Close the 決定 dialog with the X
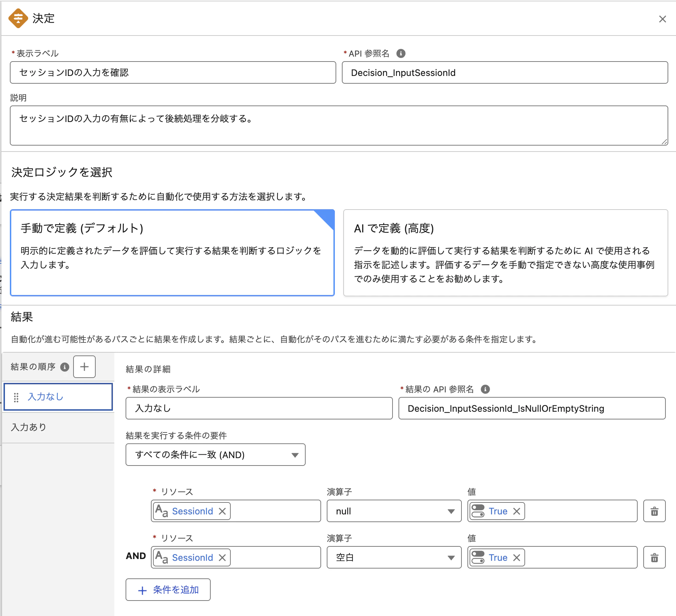The width and height of the screenshot is (676, 616). (x=662, y=19)
